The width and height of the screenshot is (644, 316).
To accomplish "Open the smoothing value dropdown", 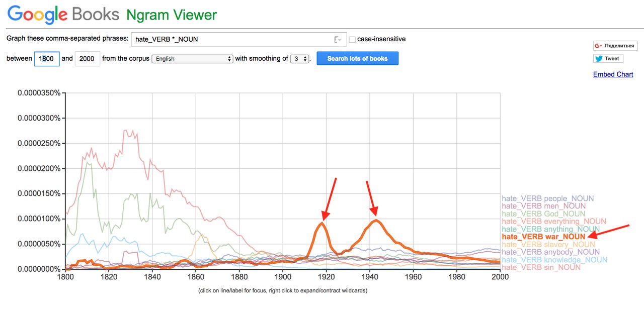I will 299,59.
